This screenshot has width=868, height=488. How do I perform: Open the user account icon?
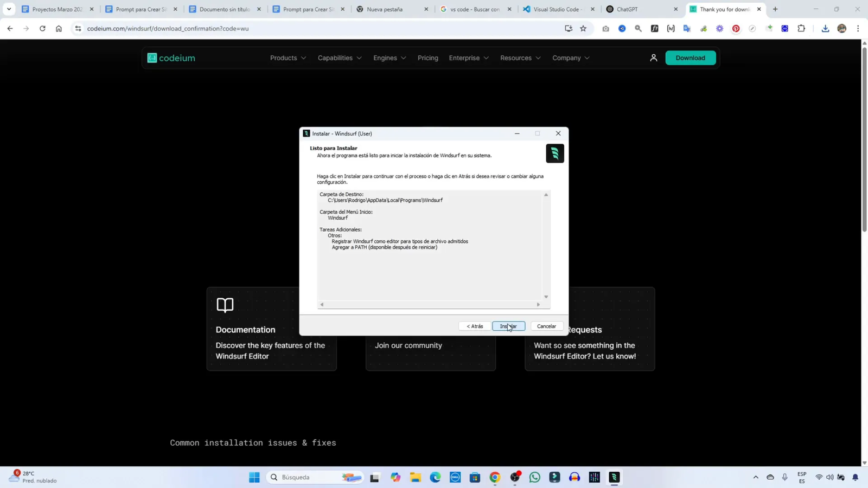click(653, 58)
